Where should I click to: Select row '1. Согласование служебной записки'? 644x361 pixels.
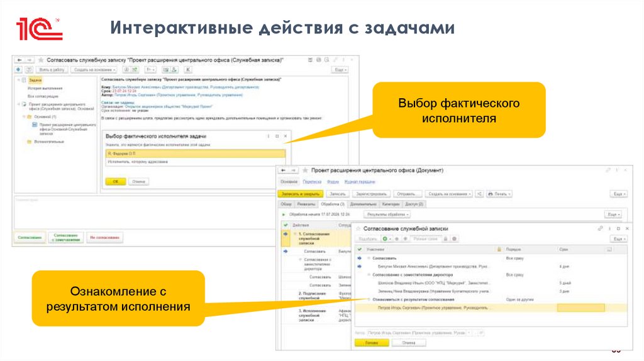[x=316, y=238]
